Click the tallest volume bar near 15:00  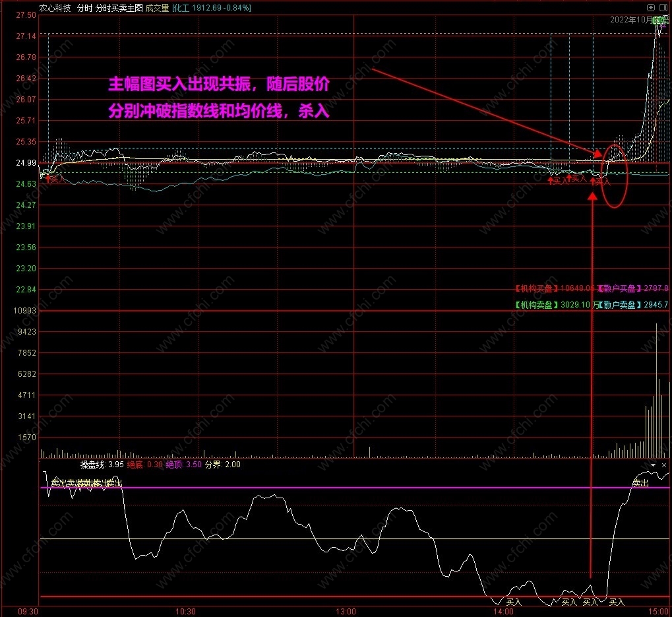(656, 391)
